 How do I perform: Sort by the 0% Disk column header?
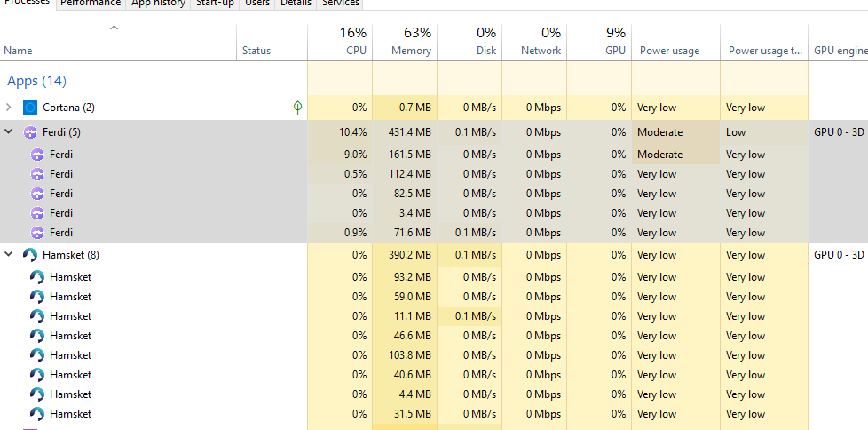click(470, 42)
